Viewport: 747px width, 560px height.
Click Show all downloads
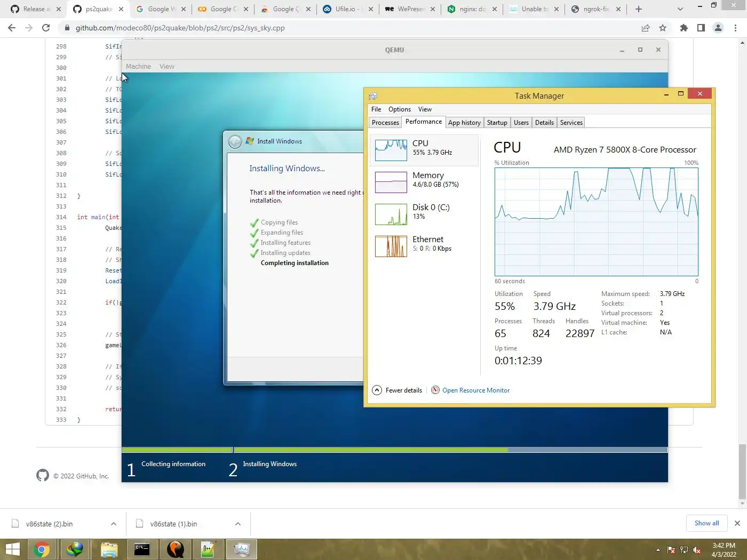(706, 523)
